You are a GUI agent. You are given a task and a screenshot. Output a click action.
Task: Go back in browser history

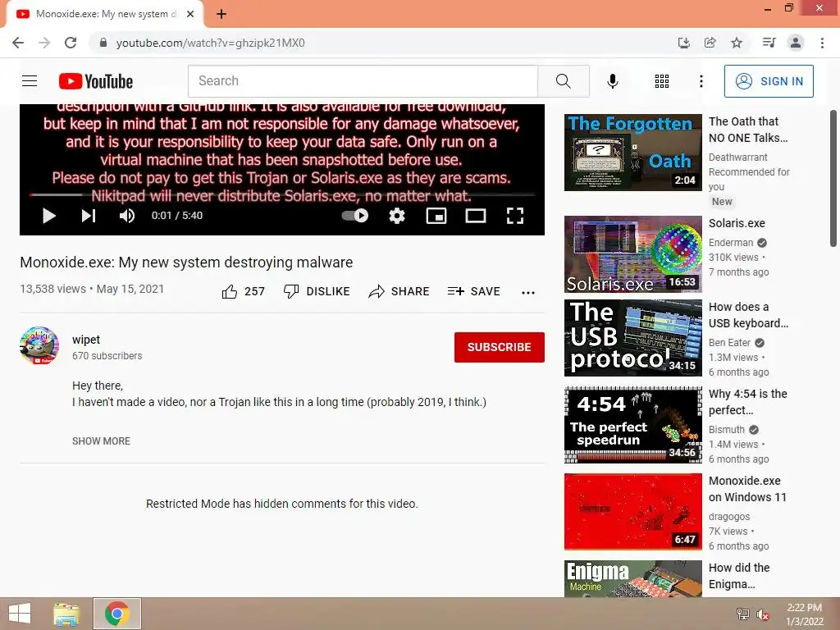pyautogui.click(x=18, y=43)
